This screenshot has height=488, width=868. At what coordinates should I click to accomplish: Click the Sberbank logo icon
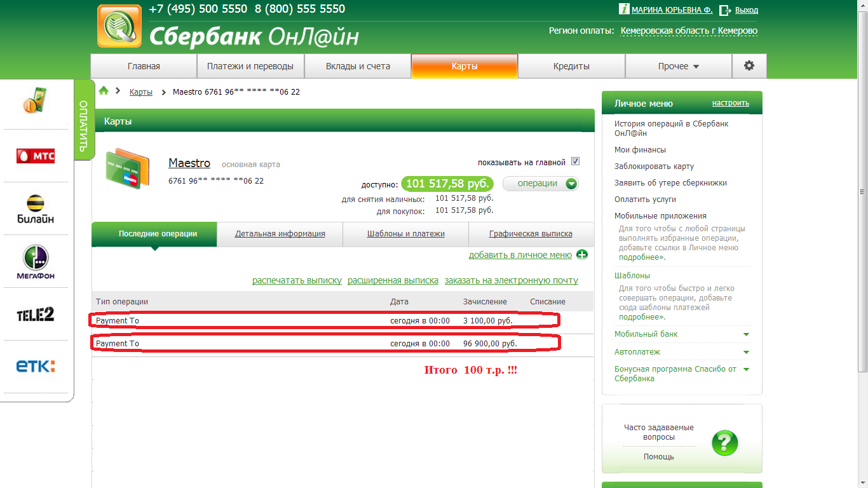click(119, 26)
